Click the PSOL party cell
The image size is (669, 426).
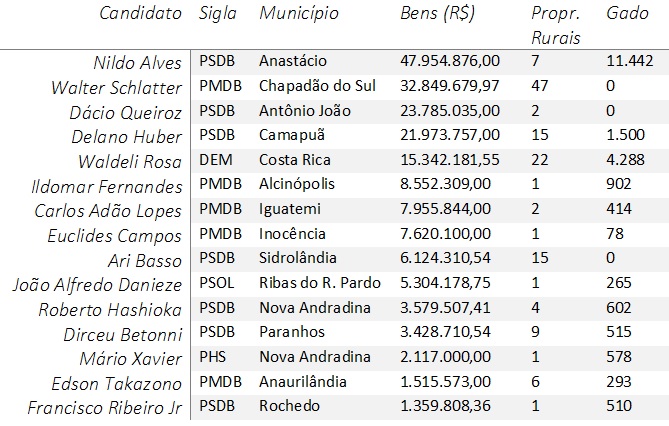click(x=217, y=283)
